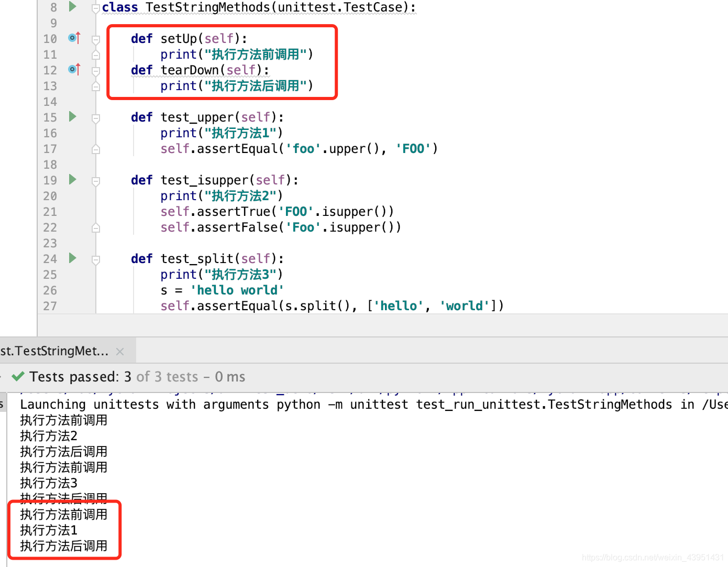Click the test_split method name
This screenshot has height=567, width=728.
click(x=197, y=259)
